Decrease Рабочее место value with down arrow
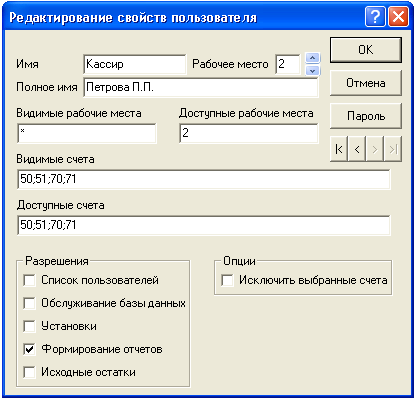This screenshot has width=416, height=400. [312, 70]
